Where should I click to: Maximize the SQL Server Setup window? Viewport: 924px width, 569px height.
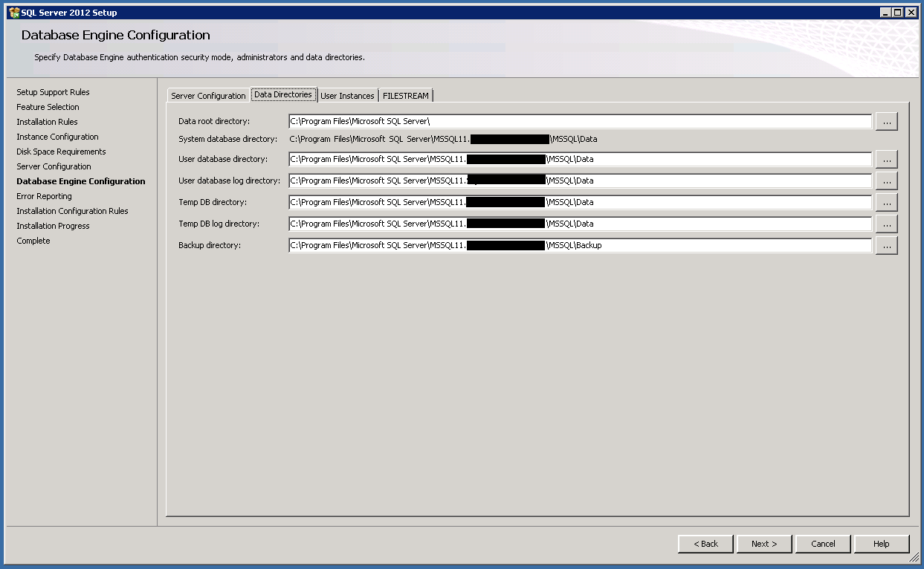tap(898, 12)
